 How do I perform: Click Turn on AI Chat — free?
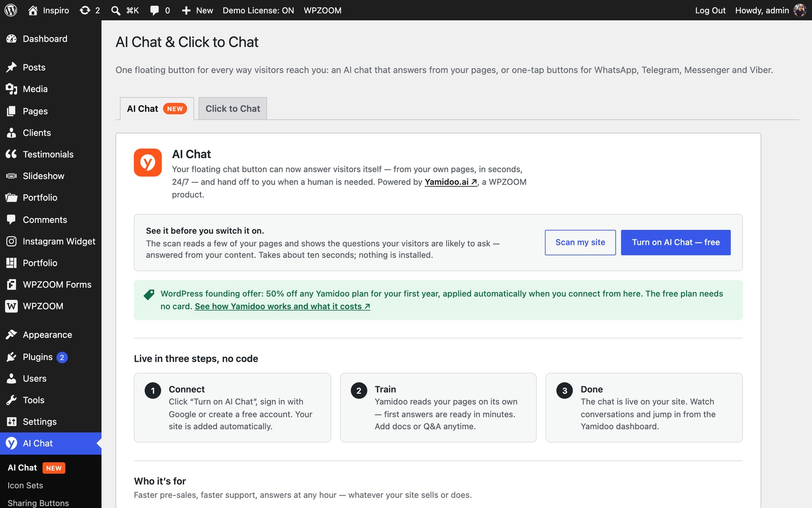[675, 242]
